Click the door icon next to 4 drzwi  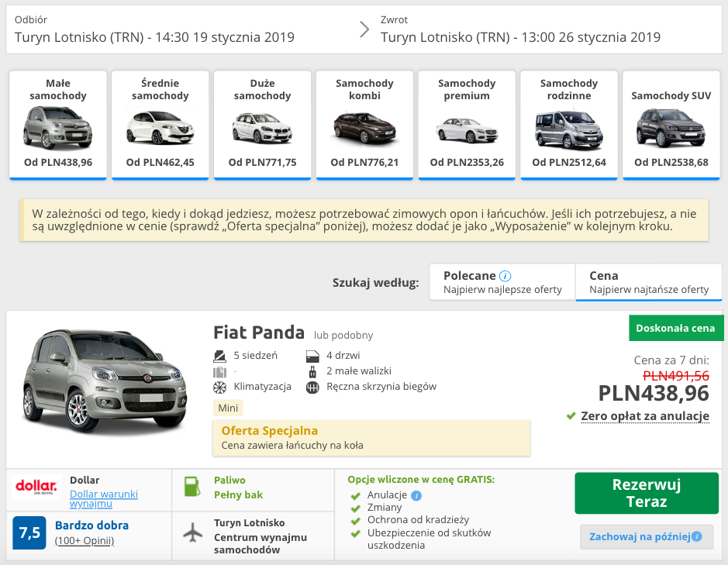pos(313,353)
